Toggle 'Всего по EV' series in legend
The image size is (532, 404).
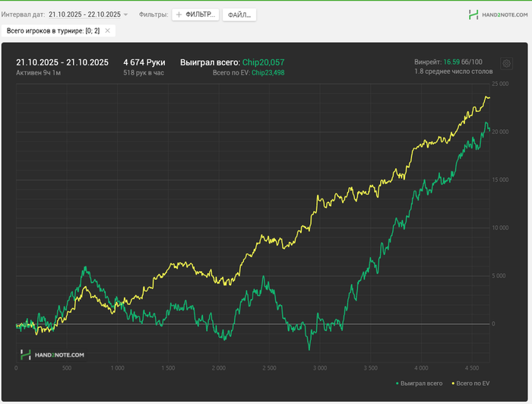470,383
